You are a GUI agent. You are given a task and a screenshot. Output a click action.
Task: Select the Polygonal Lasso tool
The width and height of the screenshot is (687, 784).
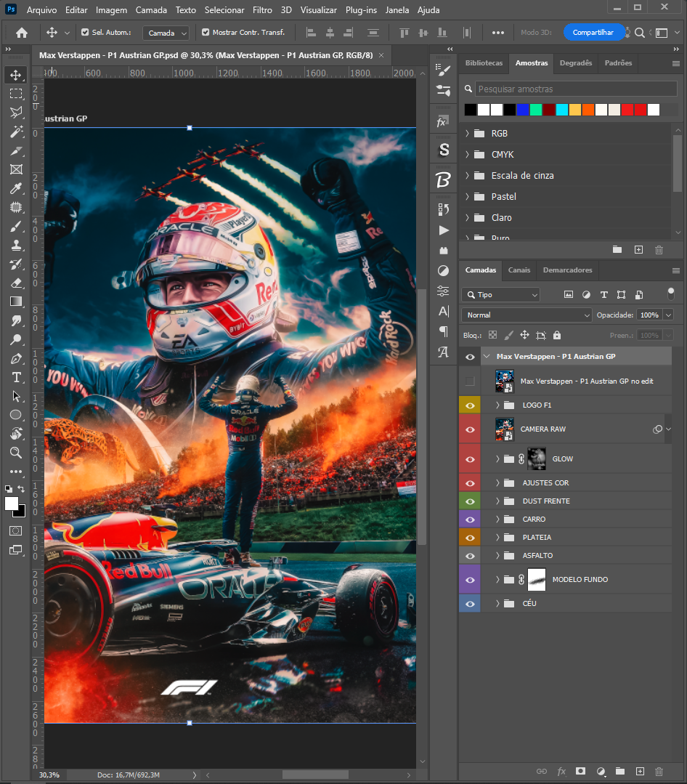[16, 113]
